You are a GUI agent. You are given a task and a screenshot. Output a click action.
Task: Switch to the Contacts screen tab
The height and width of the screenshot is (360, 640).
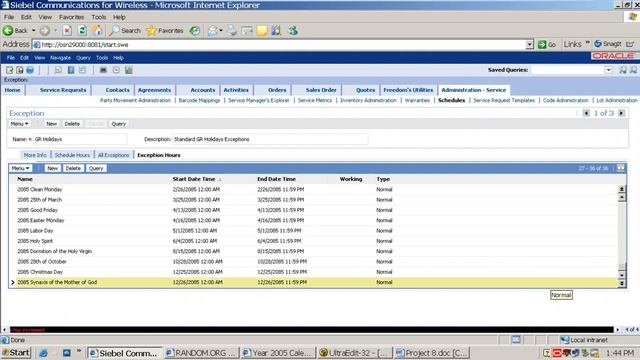pos(117,90)
